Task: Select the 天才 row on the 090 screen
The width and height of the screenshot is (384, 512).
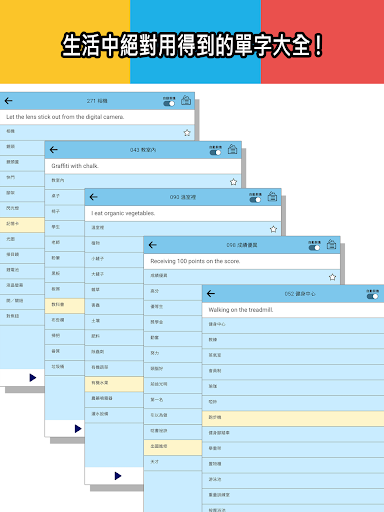Action: point(173,462)
